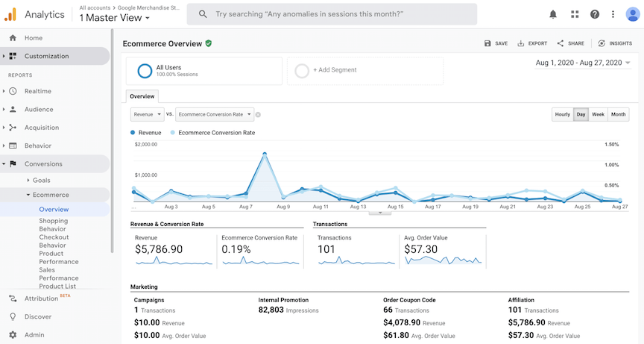This screenshot has width=644, height=344.
Task: Click the Aug 8 revenue peak point
Action: [x=265, y=154]
